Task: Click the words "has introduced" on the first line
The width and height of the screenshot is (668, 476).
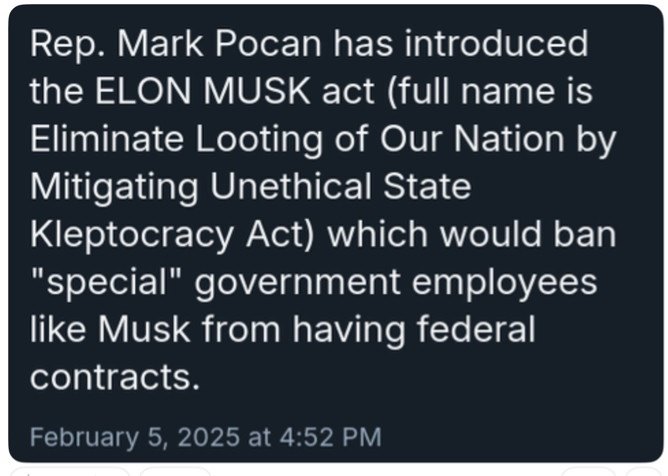Action: (x=460, y=43)
